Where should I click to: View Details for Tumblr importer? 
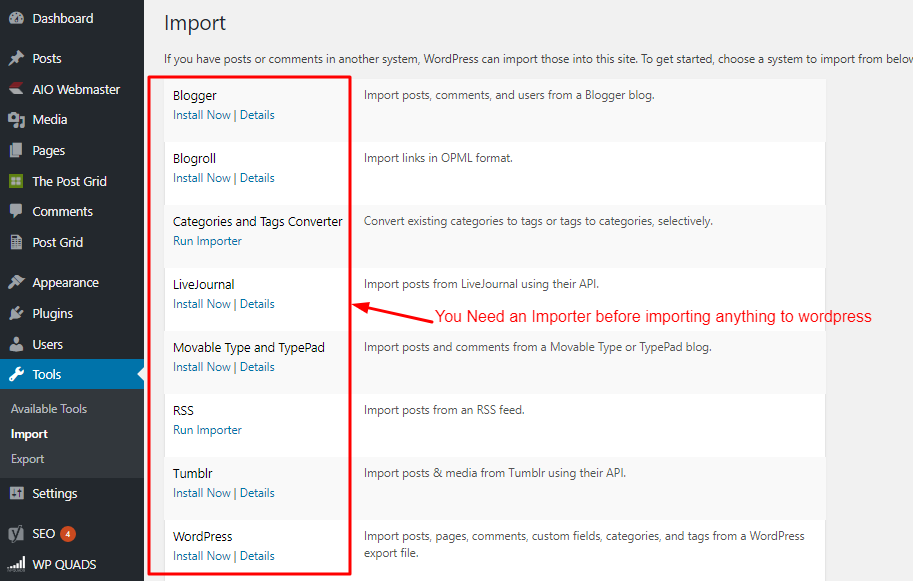257,493
